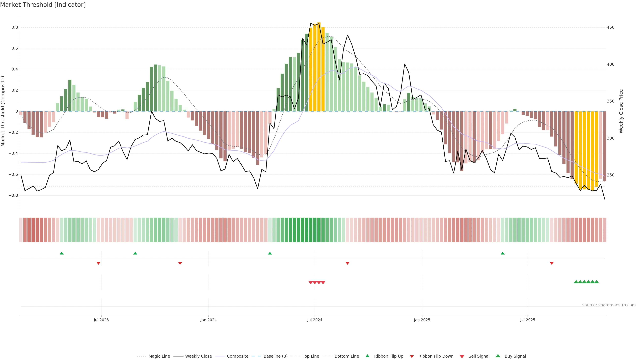Toggle Weekly Close series in legend

tap(198, 356)
